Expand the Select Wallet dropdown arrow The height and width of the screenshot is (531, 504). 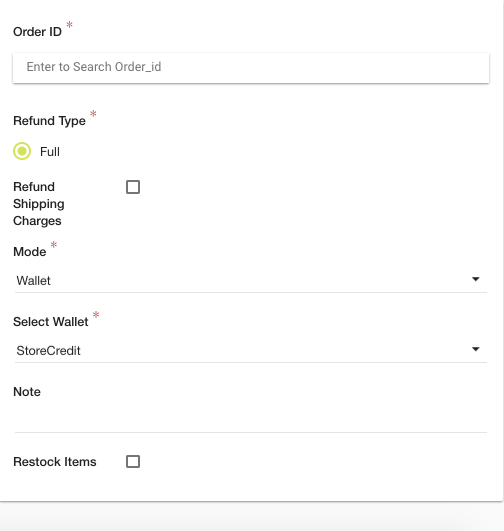click(x=476, y=349)
